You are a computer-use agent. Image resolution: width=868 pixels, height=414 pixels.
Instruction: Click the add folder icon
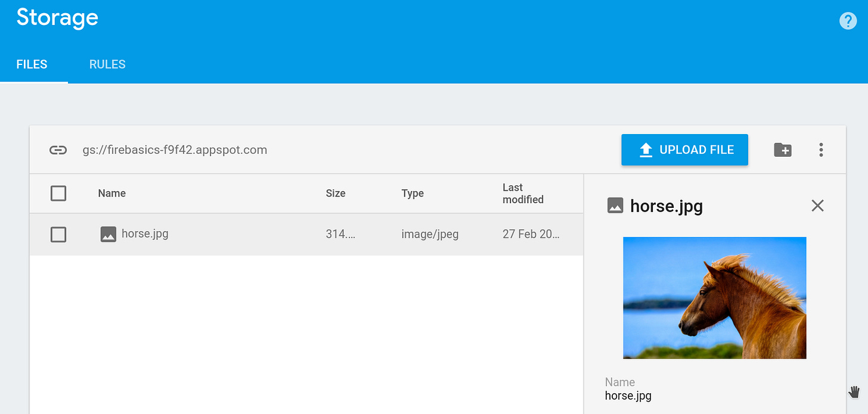point(782,150)
